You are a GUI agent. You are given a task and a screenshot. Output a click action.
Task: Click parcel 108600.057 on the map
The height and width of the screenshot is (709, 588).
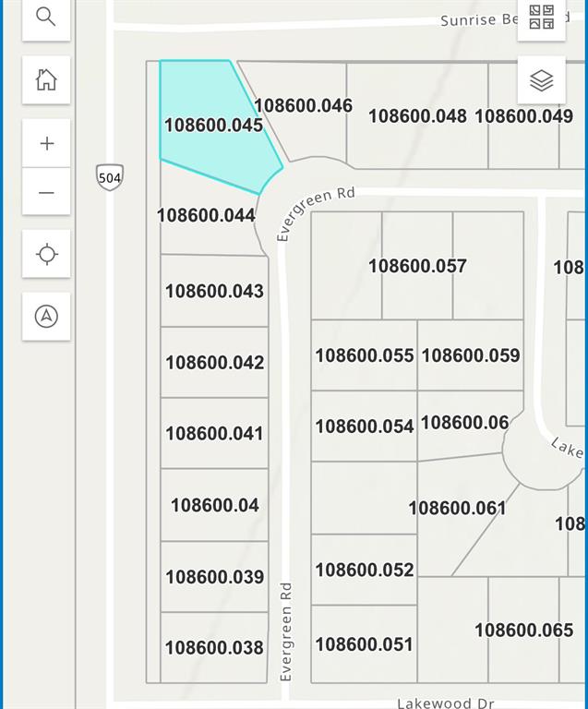(x=417, y=266)
